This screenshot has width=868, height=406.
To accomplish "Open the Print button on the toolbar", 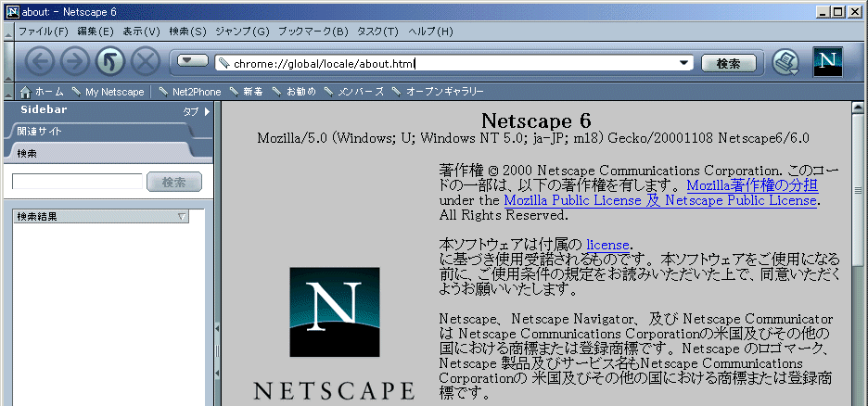I will coord(785,62).
